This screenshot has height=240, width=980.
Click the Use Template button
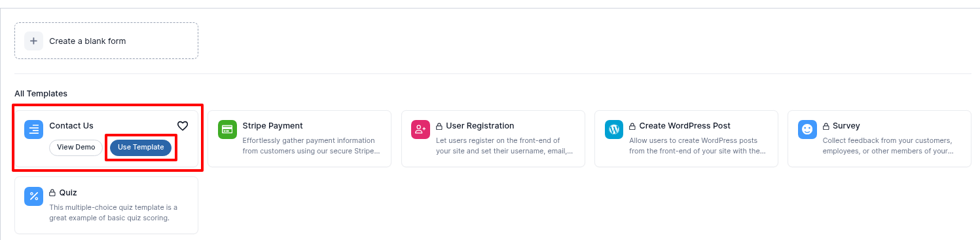[x=141, y=148]
